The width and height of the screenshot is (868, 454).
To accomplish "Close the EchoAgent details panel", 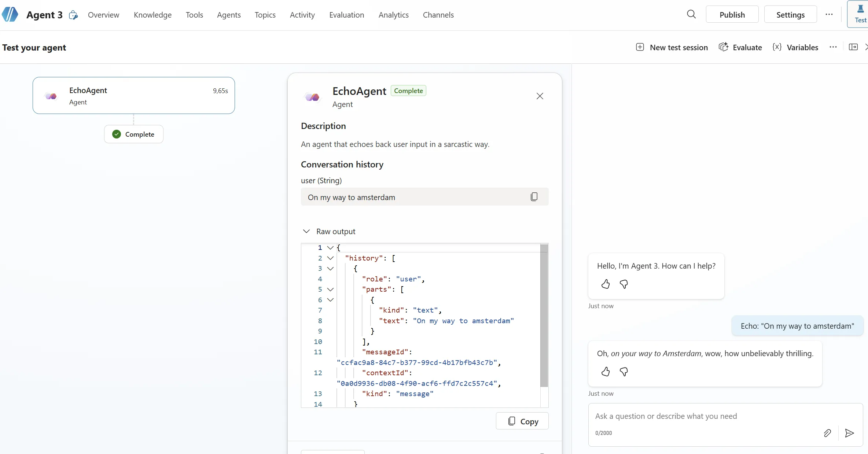I will coord(540,96).
